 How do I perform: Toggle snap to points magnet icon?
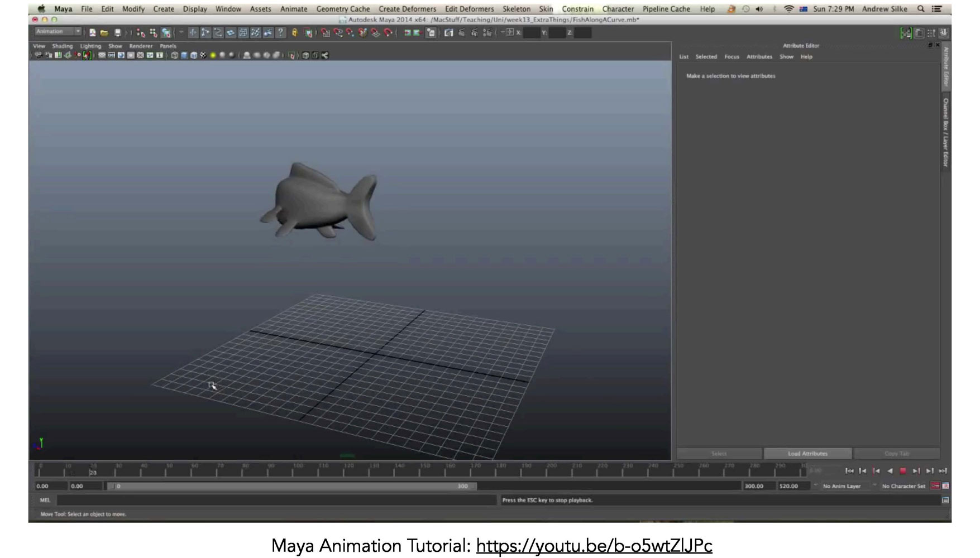tap(350, 32)
